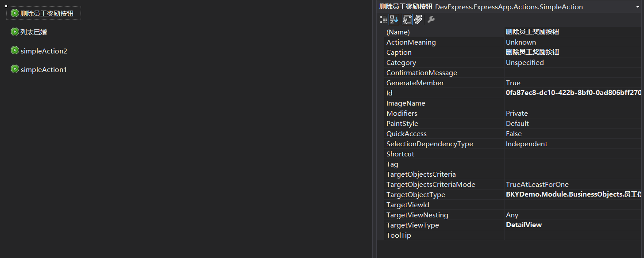The image size is (644, 258).
Task: Select the simpleAction2 component
Action: (x=43, y=51)
